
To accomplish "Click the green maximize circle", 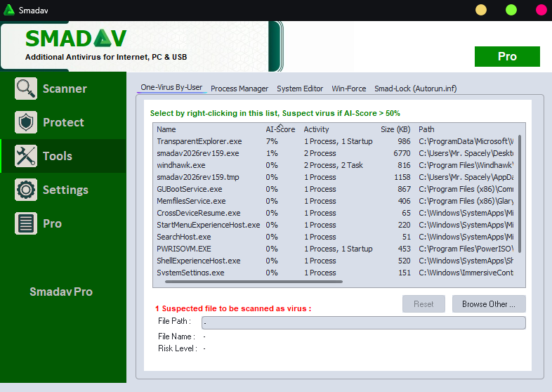I will point(511,10).
